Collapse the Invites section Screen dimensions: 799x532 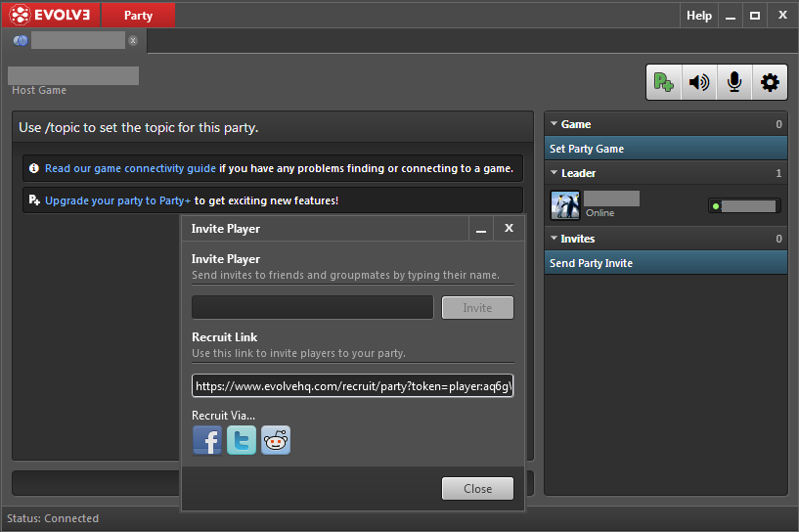(x=554, y=238)
